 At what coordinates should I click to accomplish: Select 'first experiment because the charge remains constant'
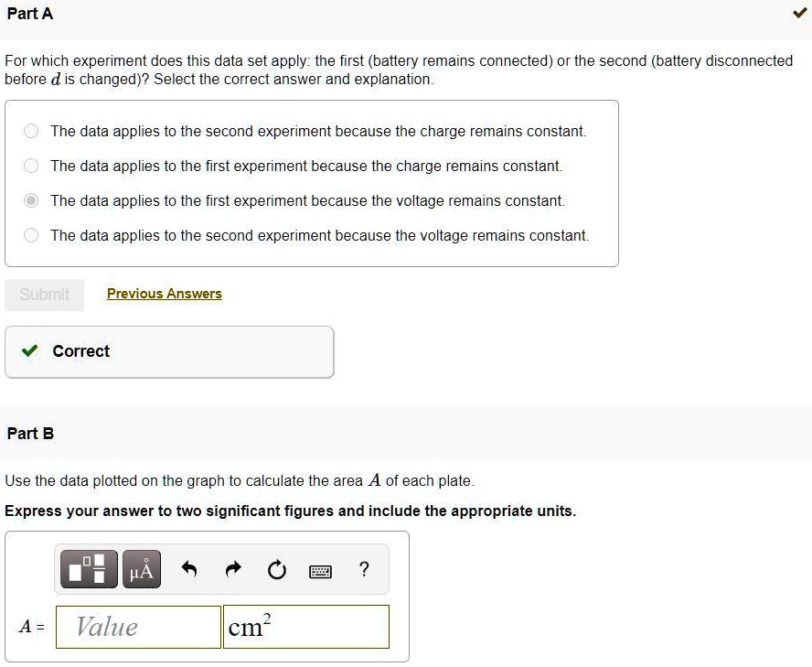click(31, 166)
